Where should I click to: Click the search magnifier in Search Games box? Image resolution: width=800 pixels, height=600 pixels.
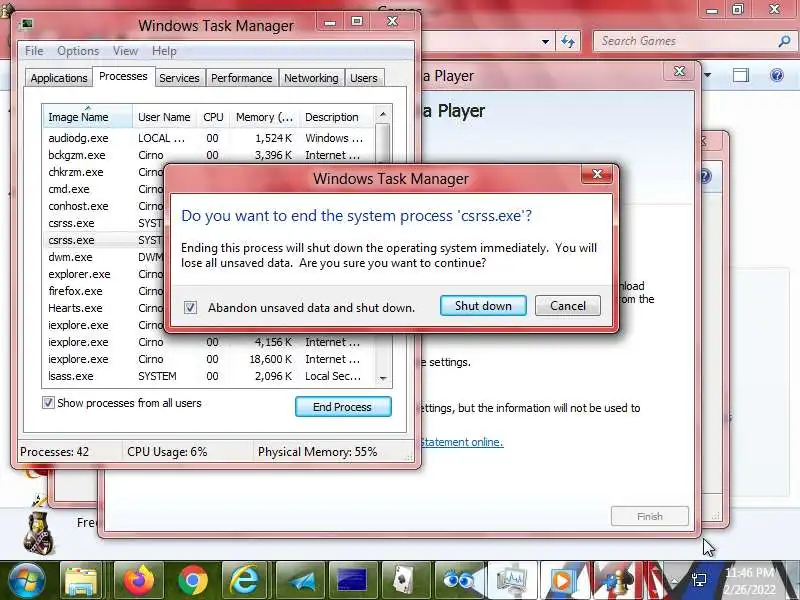[784, 41]
